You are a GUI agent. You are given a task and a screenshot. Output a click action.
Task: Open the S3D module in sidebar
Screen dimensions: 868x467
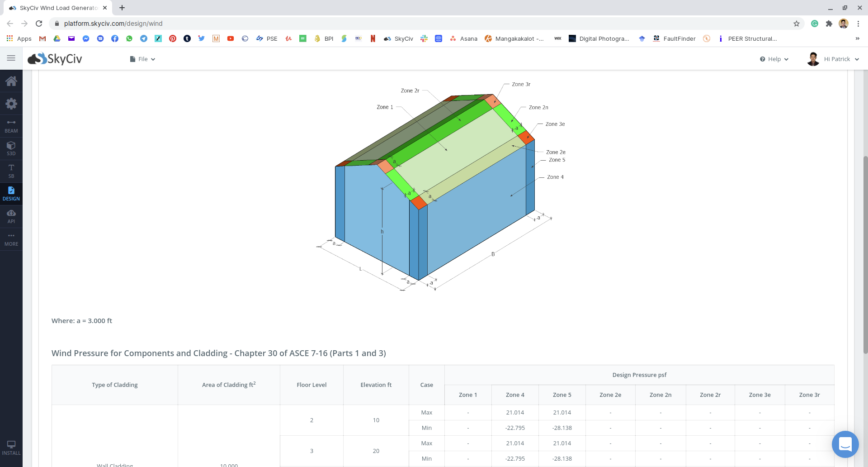(11, 148)
